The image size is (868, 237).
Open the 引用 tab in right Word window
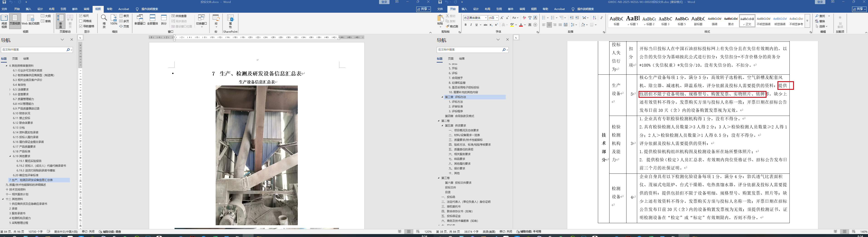point(499,9)
